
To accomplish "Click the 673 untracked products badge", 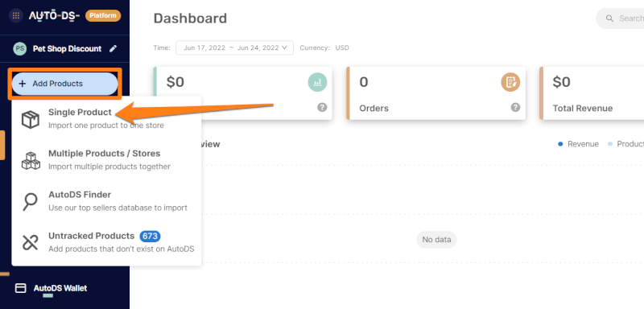I will coord(150,237).
